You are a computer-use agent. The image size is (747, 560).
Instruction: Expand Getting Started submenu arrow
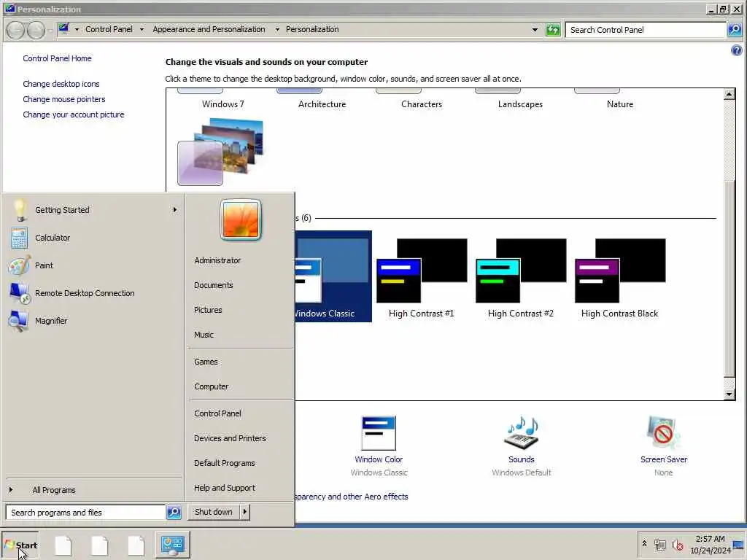[x=175, y=209]
